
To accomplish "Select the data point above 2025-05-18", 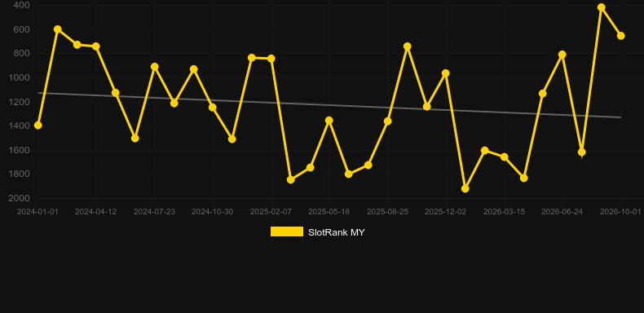I will 329,121.
